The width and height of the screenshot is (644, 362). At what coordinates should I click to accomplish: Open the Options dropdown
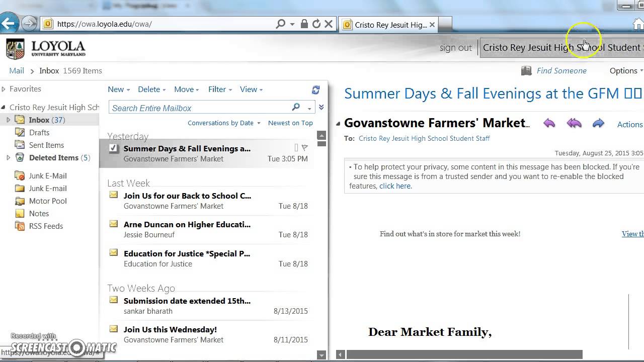point(626,71)
